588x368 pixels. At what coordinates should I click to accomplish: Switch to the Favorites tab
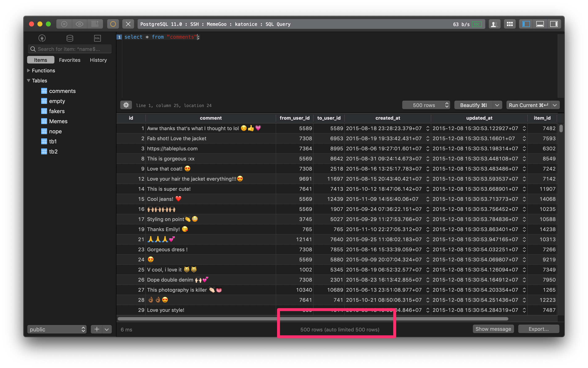pos(70,60)
